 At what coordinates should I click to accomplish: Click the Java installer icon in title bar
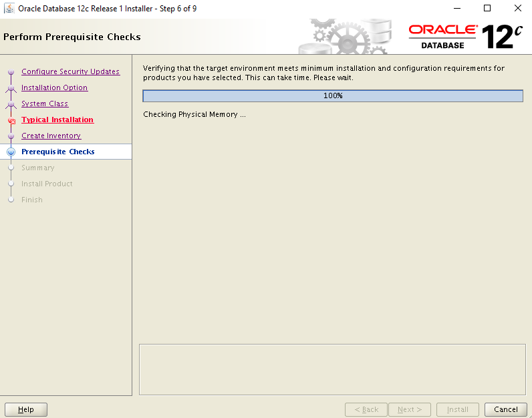[x=9, y=9]
